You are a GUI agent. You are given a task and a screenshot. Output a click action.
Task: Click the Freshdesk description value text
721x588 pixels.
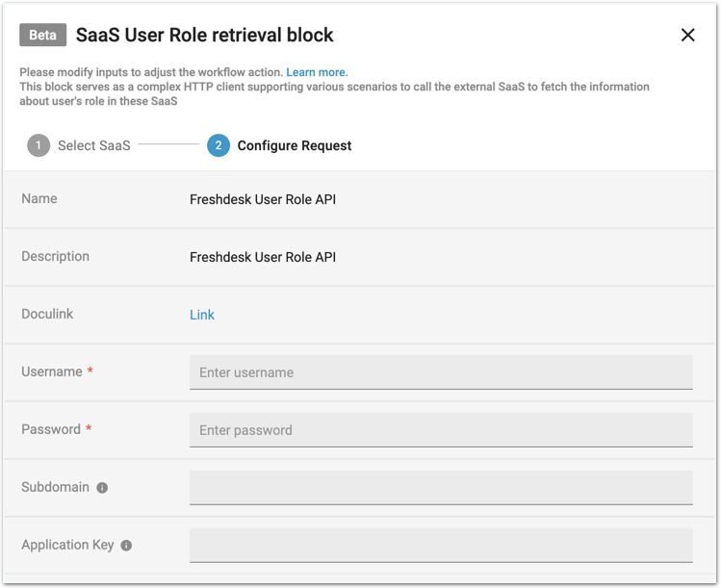[x=263, y=257]
